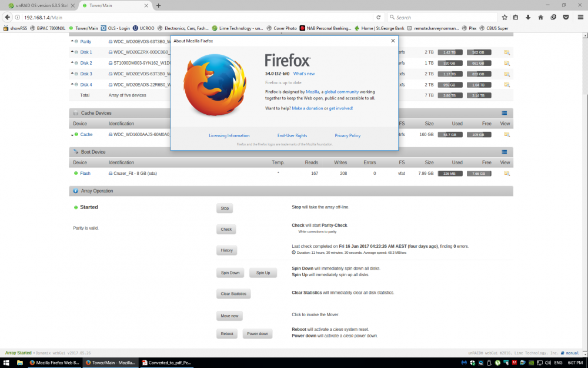
Task: Click the address bar showing 192.168.1.4/Main
Action: tap(197, 17)
